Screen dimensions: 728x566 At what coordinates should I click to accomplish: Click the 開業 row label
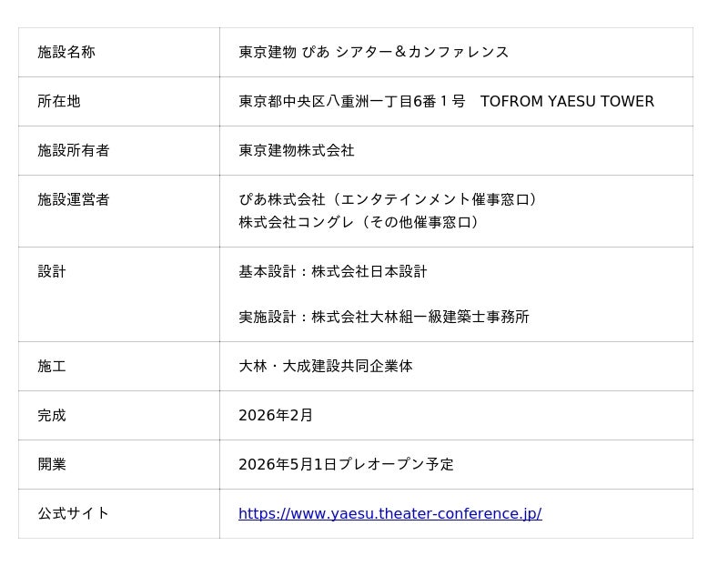pos(52,465)
